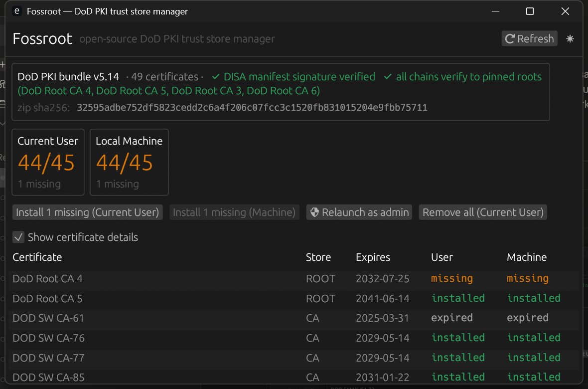
Task: Click the CA store cell for DOD SW CA-77
Action: tap(312, 358)
